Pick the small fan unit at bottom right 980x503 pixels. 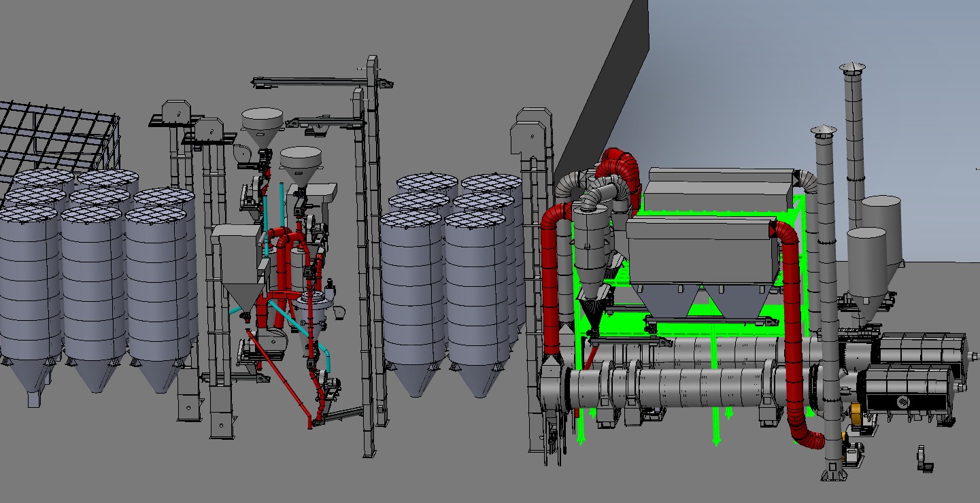pos(923,457)
